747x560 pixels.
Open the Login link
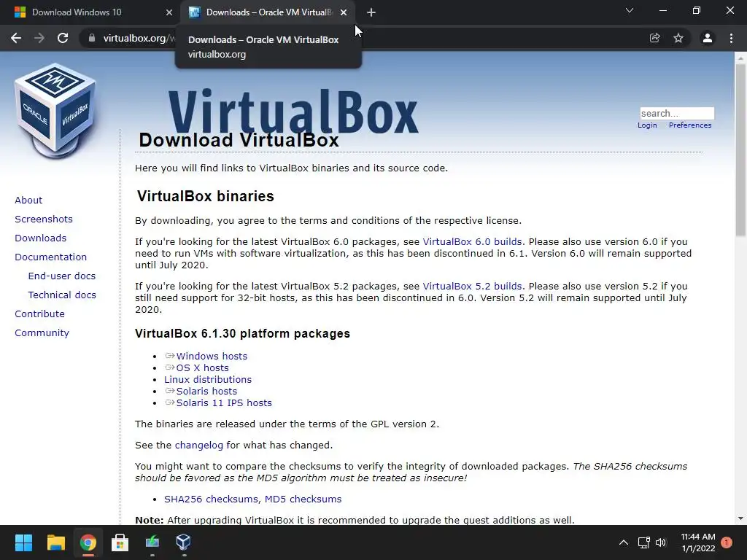coord(647,125)
